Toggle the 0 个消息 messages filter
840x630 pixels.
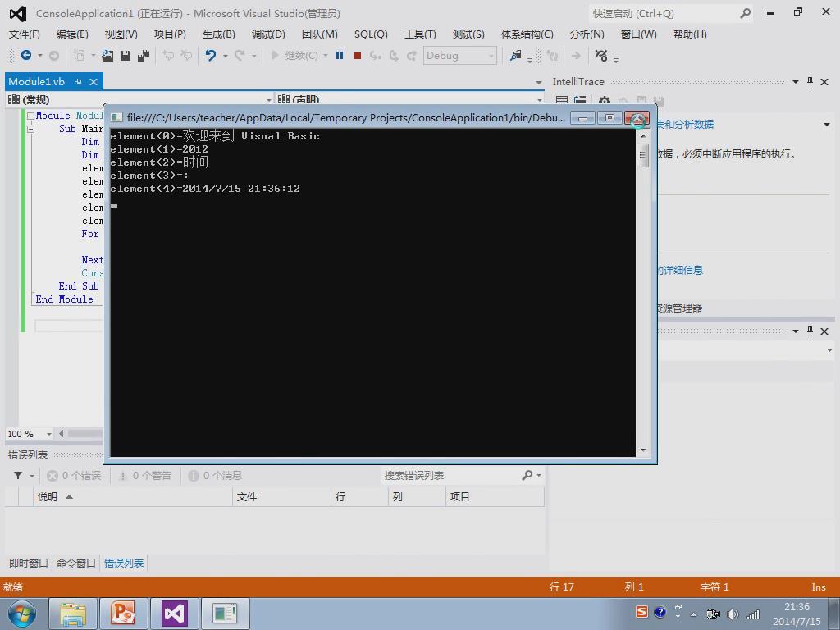tap(216, 475)
